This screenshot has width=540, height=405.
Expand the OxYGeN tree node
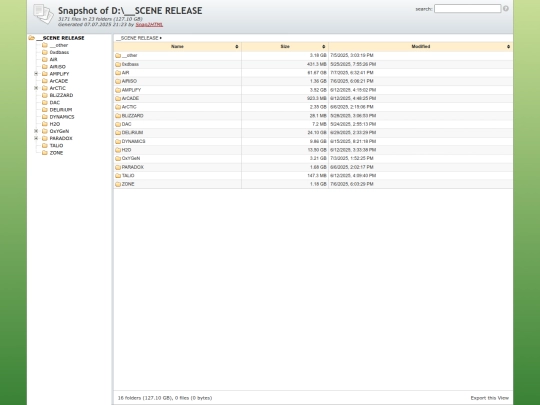36,131
